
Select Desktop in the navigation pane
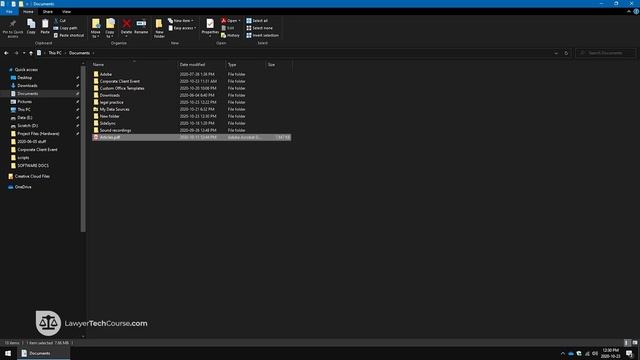[24, 78]
